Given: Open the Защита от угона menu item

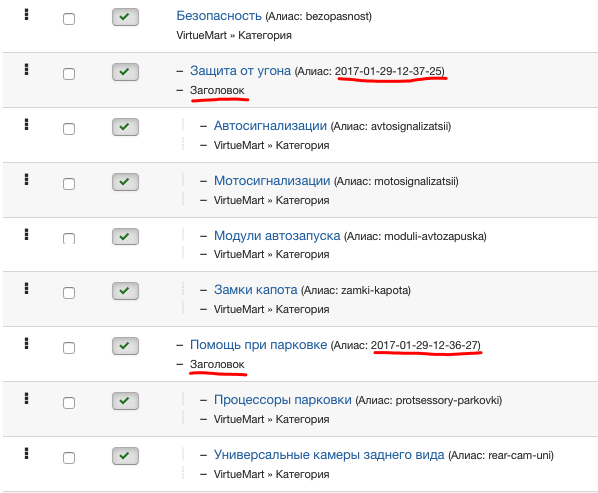Looking at the screenshot, I should click(240, 71).
